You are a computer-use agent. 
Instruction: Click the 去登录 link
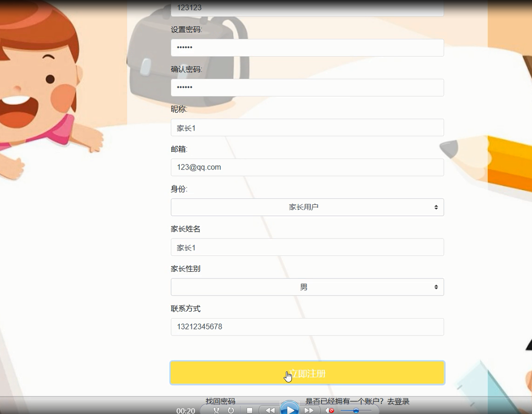point(398,401)
